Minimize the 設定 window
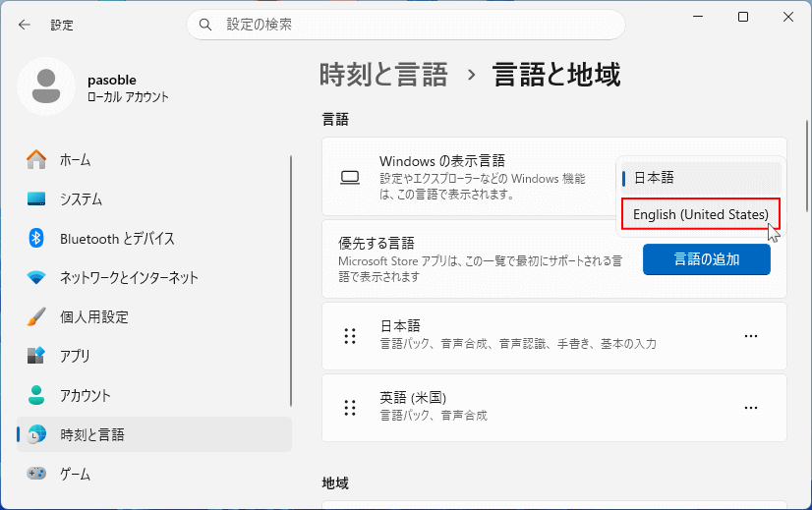Screen dimensions: 812x510 (698, 17)
